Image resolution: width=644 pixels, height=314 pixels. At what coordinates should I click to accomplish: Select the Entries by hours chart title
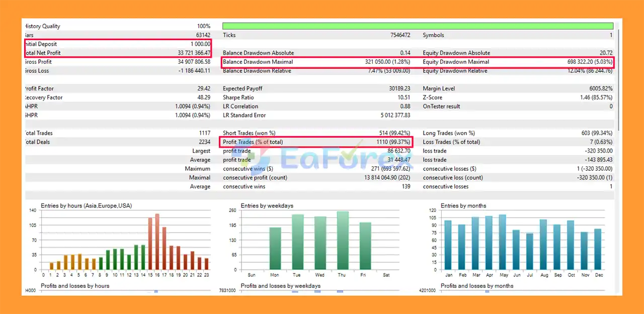click(x=88, y=205)
